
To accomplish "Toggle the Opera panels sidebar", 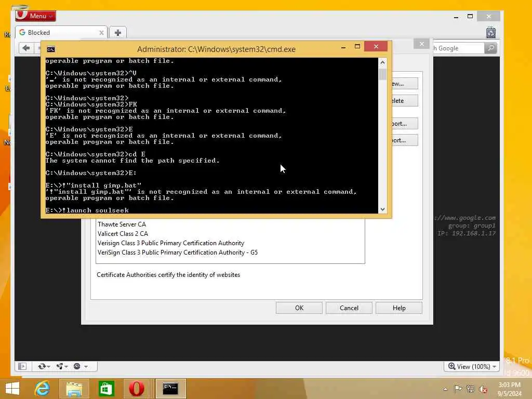I will pos(22,366).
